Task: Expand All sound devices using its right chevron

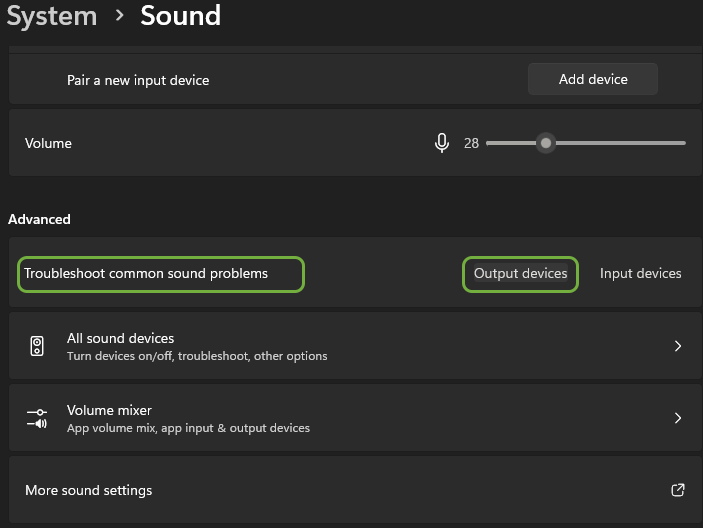Action: click(678, 346)
